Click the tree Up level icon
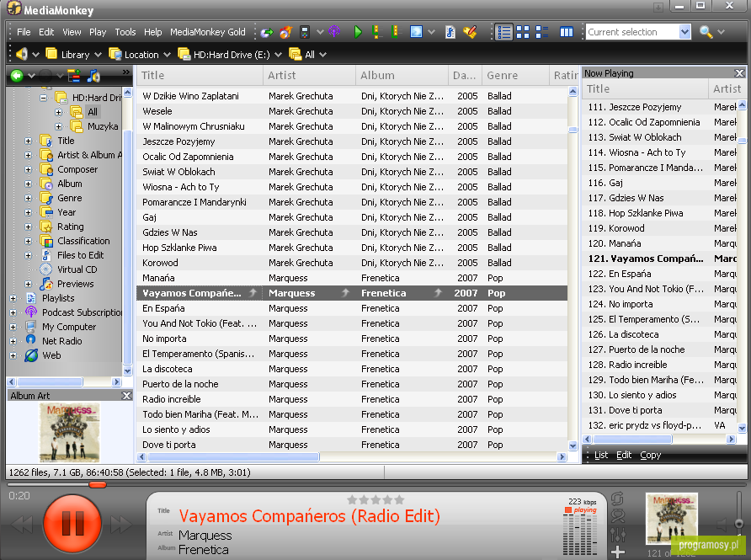The width and height of the screenshot is (751, 560). coord(74,76)
